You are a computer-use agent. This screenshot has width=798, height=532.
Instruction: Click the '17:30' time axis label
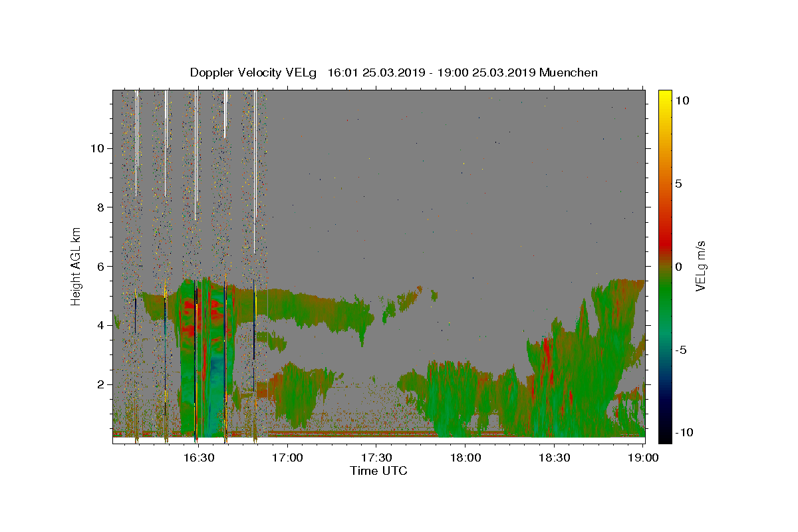tap(376, 458)
